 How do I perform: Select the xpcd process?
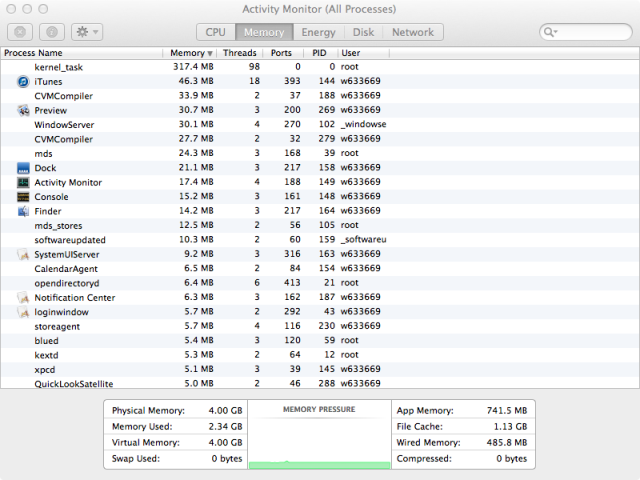pyautogui.click(x=45, y=370)
